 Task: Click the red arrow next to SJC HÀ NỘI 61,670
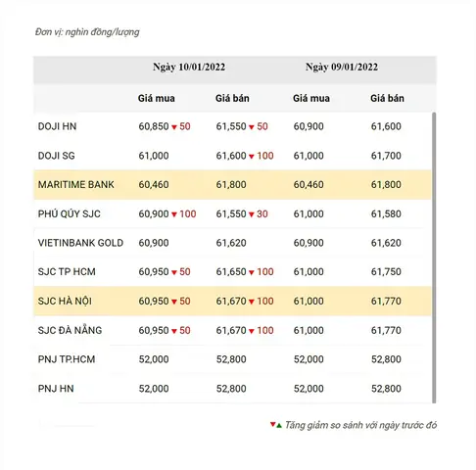pyautogui.click(x=252, y=302)
